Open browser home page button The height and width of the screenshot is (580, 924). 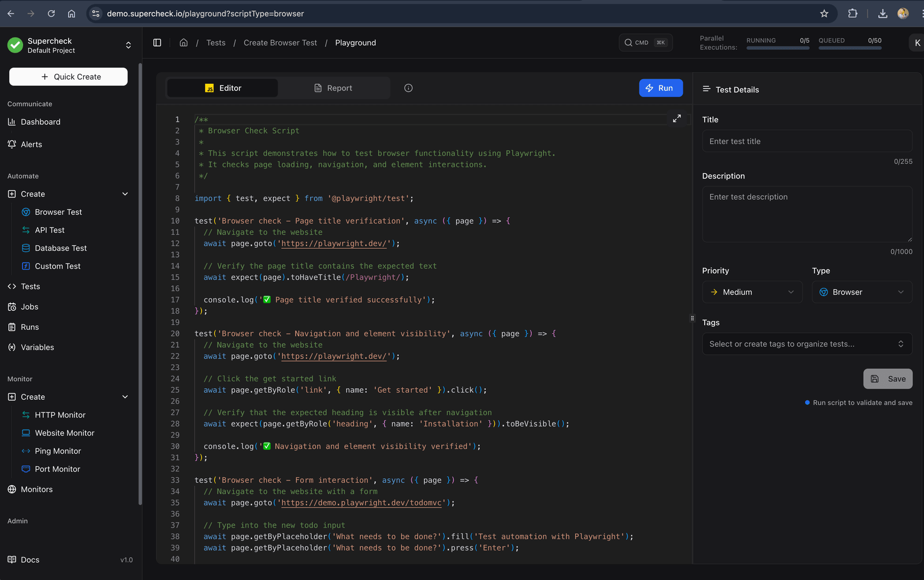(72, 13)
